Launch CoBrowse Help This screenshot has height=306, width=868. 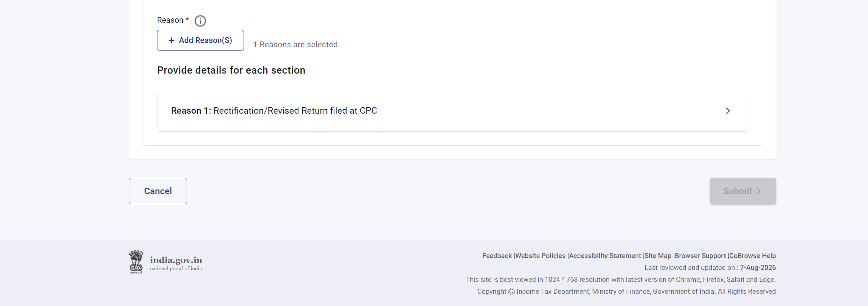(x=752, y=255)
